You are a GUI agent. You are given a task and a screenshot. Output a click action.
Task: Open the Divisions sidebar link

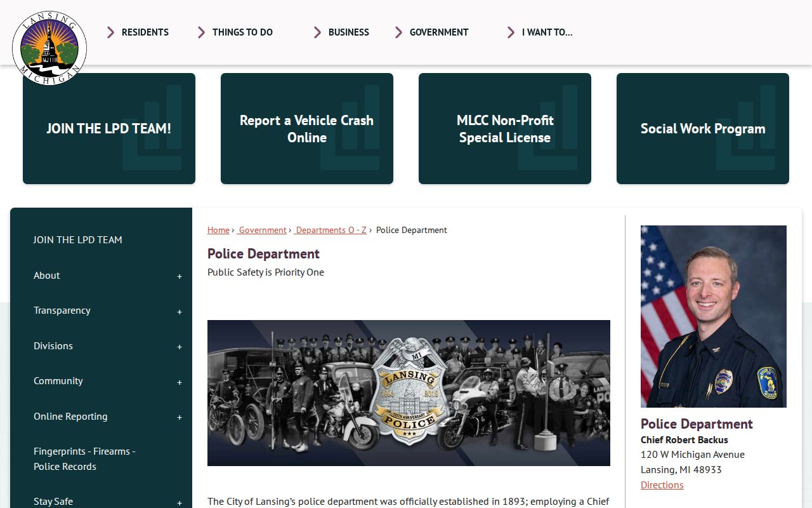[x=53, y=346]
